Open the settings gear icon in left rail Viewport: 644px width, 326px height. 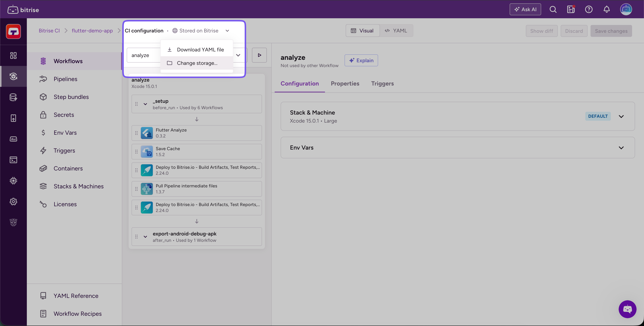click(13, 202)
